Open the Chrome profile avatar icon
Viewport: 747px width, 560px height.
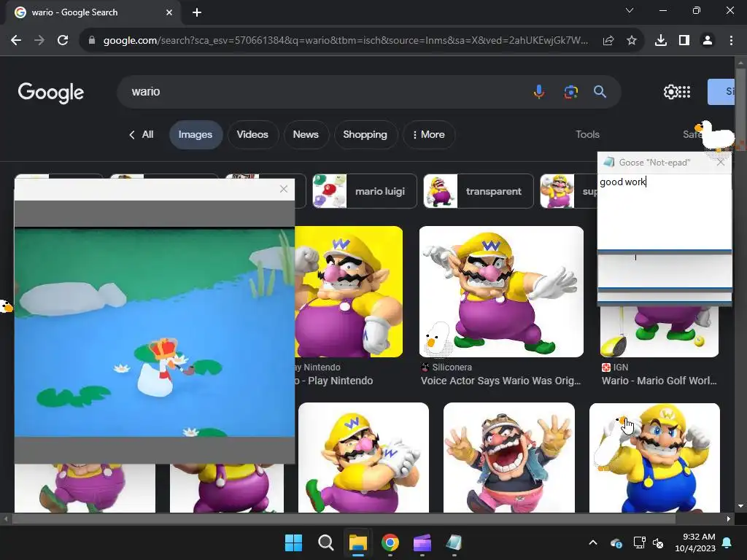tap(708, 41)
